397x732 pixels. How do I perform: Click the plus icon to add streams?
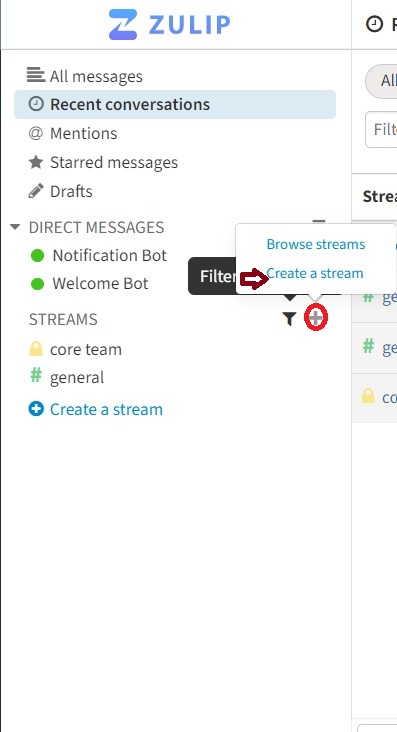point(316,318)
